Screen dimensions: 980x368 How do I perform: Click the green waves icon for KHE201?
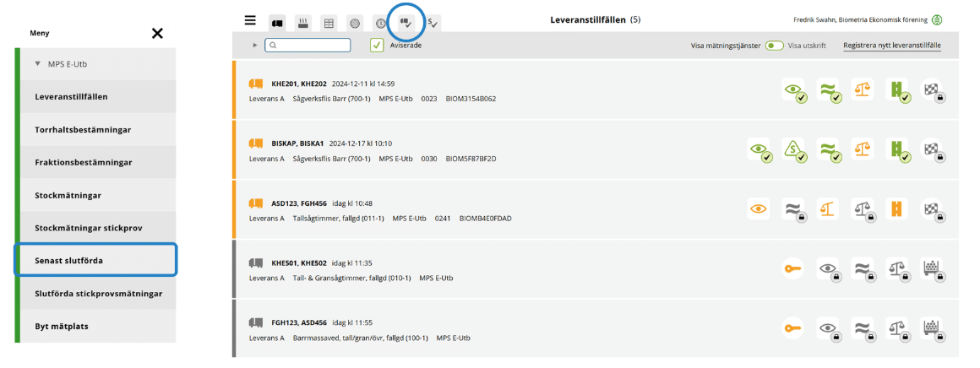pyautogui.click(x=828, y=90)
